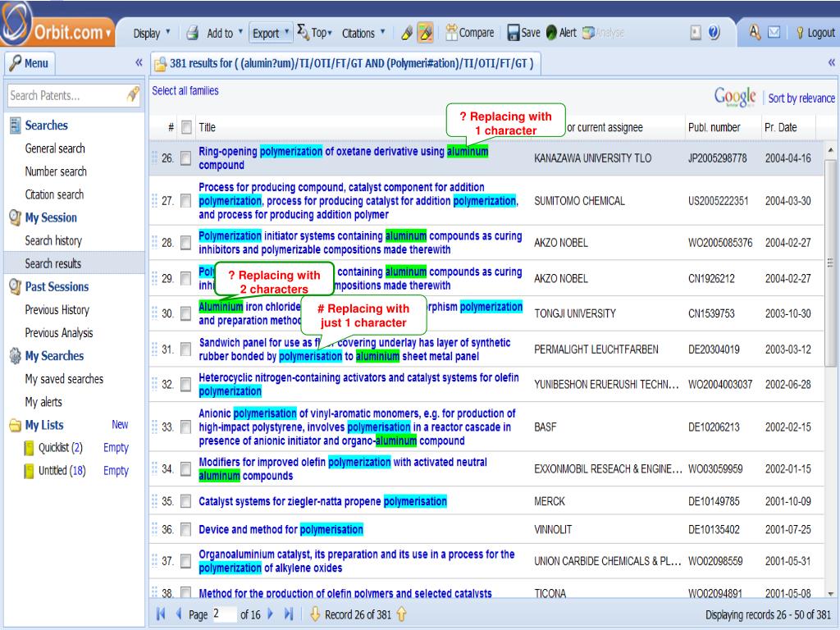This screenshot has height=630, width=840.
Task: Click the Quicklist yellow list icon
Action: [29, 448]
